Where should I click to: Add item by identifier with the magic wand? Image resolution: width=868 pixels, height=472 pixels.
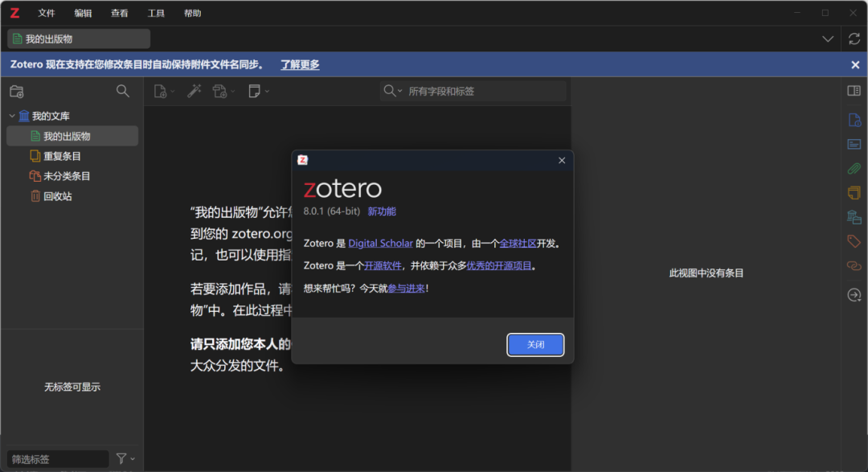tap(193, 91)
